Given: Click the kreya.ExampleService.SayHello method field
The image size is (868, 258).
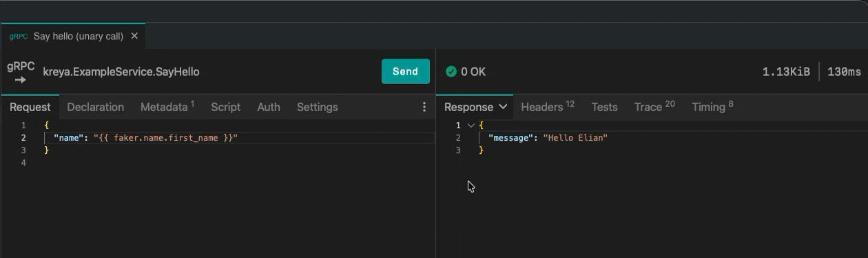Looking at the screenshot, I should (121, 72).
